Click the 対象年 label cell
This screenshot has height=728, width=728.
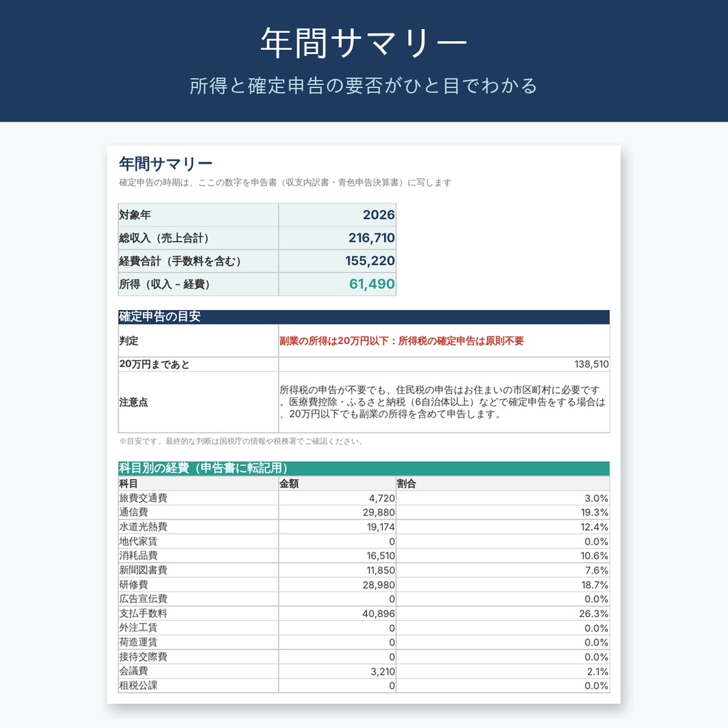coord(198,215)
